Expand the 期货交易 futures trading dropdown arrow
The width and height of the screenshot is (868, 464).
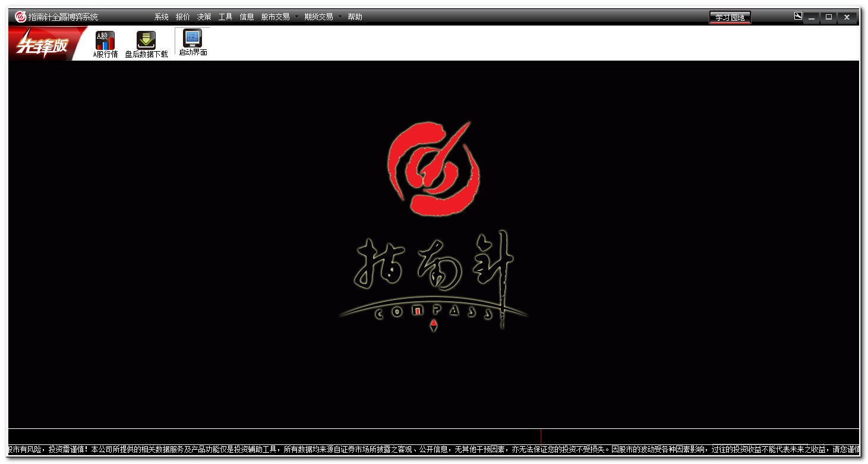tap(340, 17)
